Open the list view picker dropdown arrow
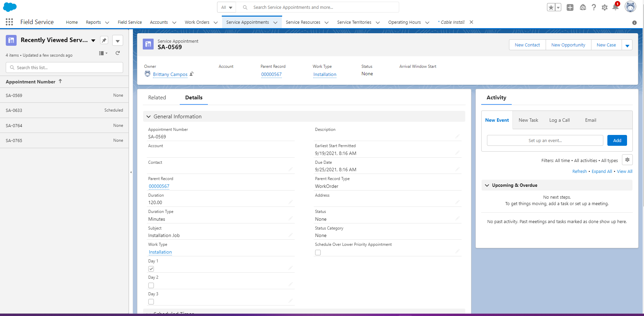Screen dimensions: 644x316 (x=93, y=41)
